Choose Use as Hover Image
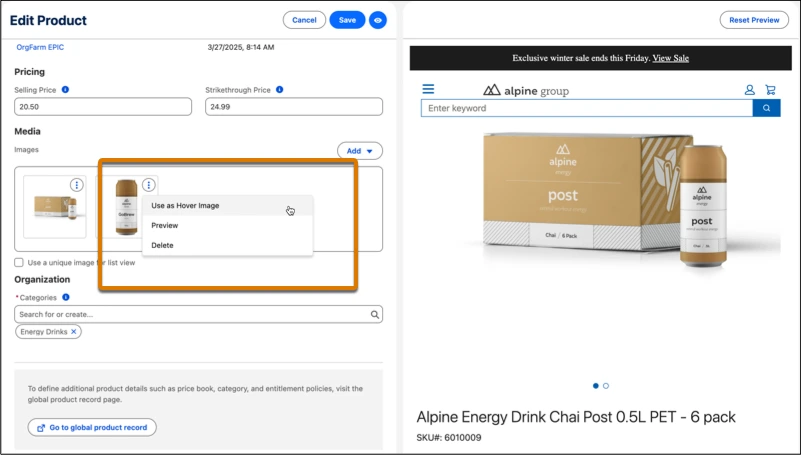801x455 pixels. pos(227,205)
